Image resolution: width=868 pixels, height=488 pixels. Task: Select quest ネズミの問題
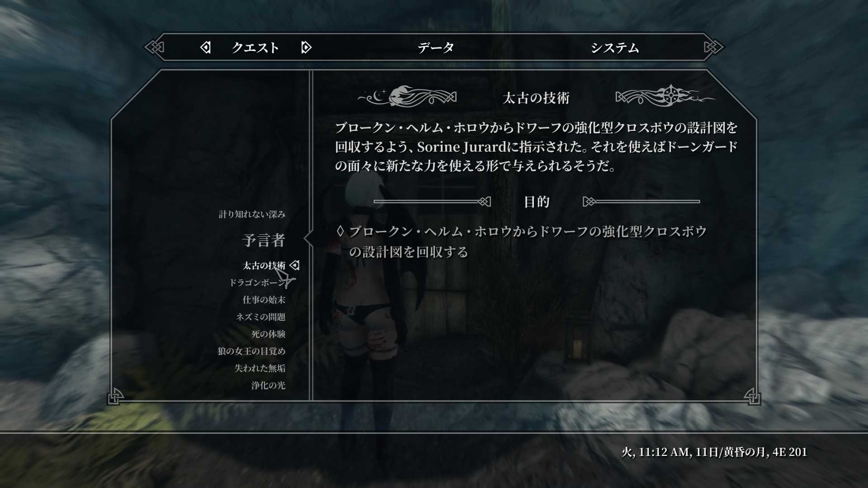pos(261,317)
